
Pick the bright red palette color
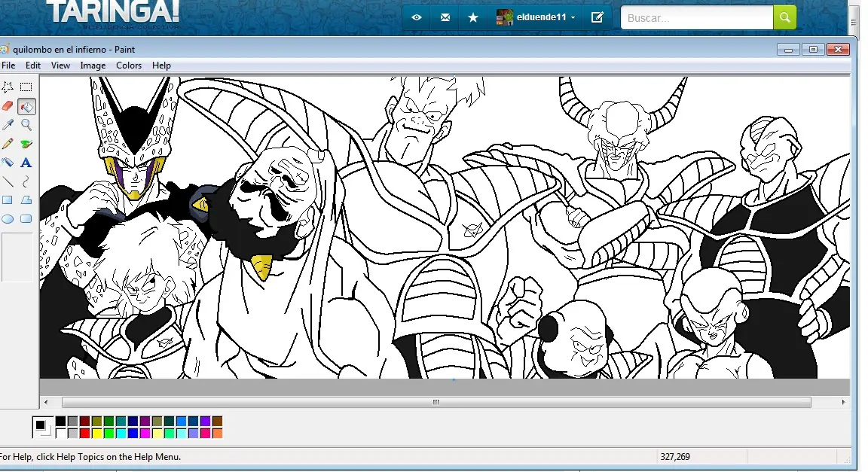tap(84, 434)
